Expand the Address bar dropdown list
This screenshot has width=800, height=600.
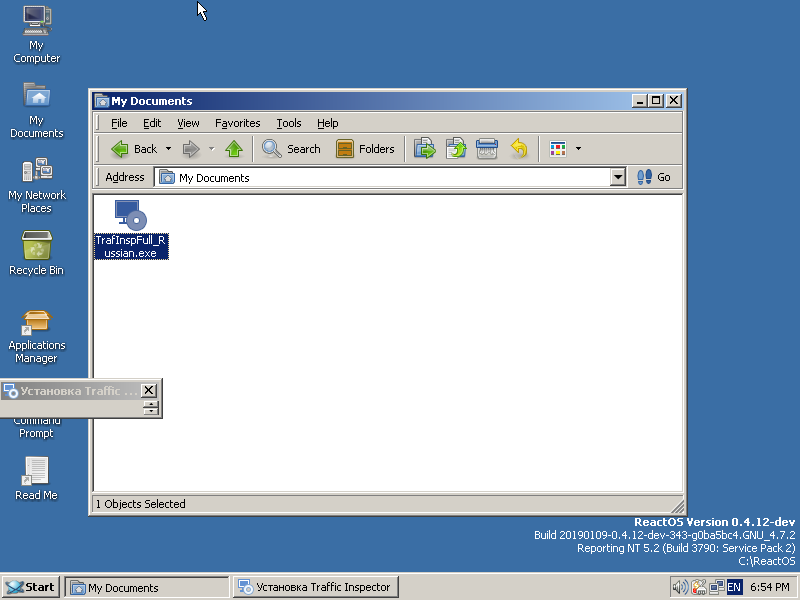point(617,178)
